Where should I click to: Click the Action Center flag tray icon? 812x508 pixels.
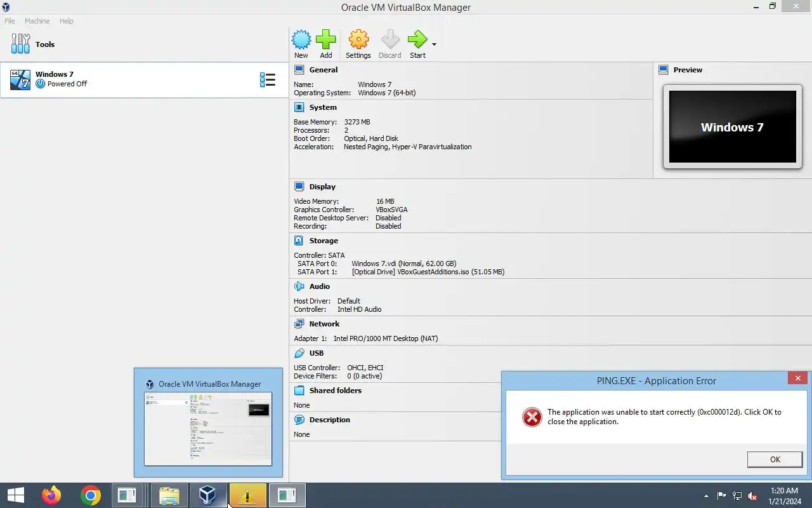[722, 496]
